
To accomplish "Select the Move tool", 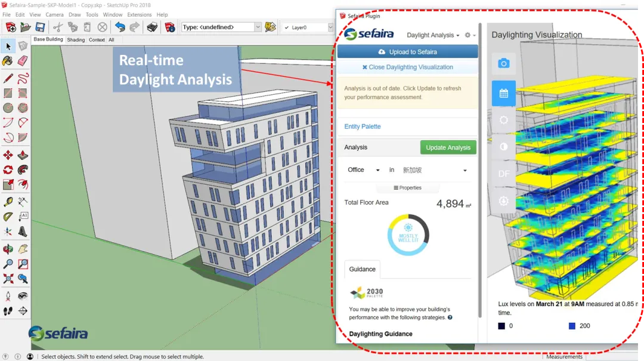I will point(8,155).
